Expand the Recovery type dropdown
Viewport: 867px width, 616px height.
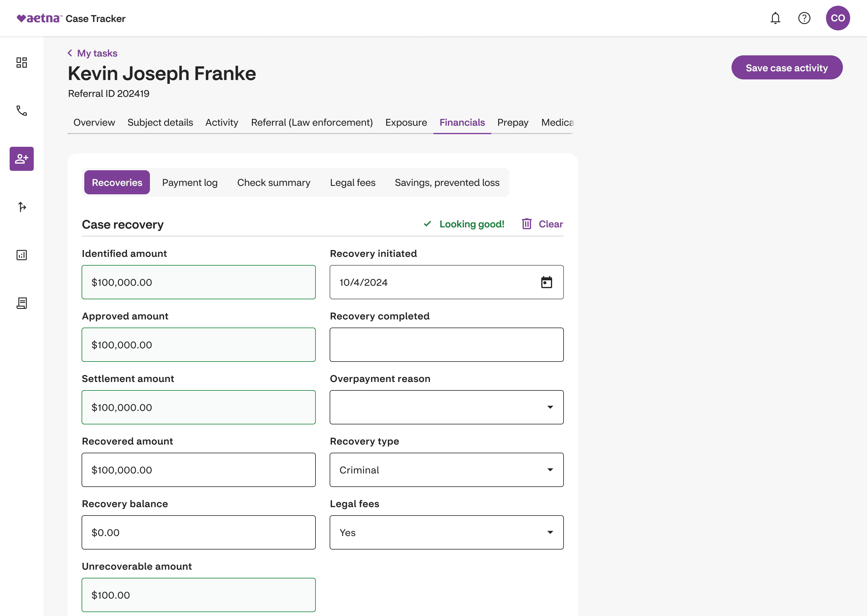(446, 470)
